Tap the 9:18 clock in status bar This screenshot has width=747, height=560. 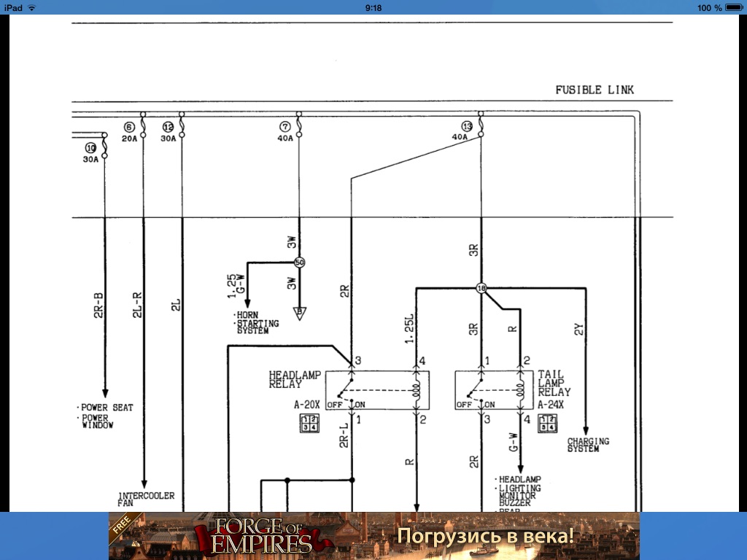[373, 7]
